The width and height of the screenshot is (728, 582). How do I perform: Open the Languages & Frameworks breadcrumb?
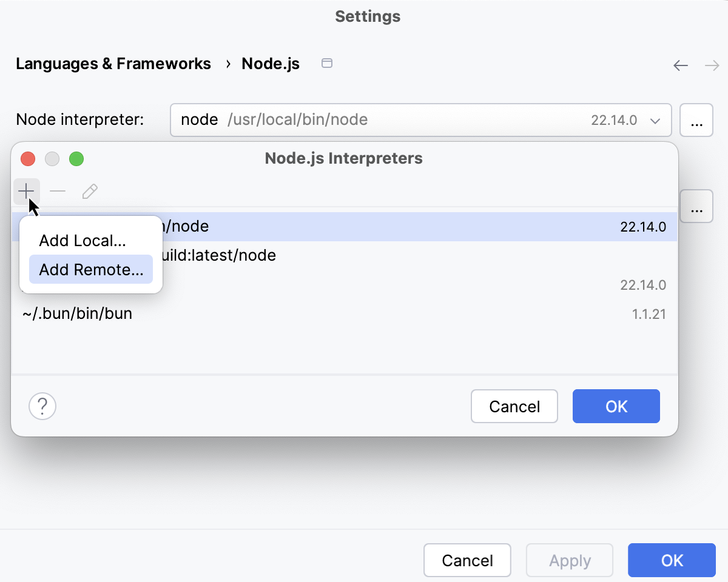point(113,63)
